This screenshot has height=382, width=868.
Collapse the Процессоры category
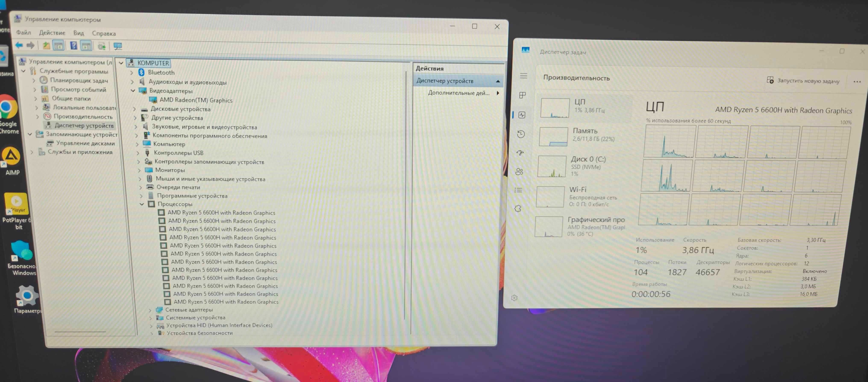[x=142, y=204]
